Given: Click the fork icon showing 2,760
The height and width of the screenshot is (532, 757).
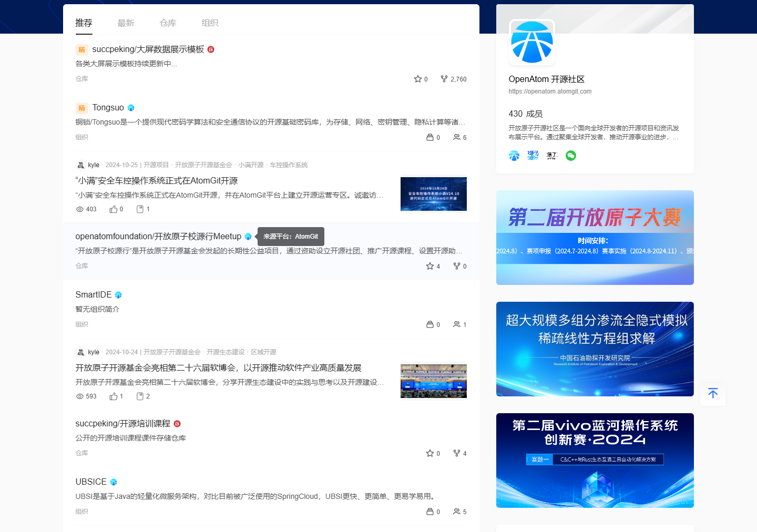Looking at the screenshot, I should coord(444,79).
